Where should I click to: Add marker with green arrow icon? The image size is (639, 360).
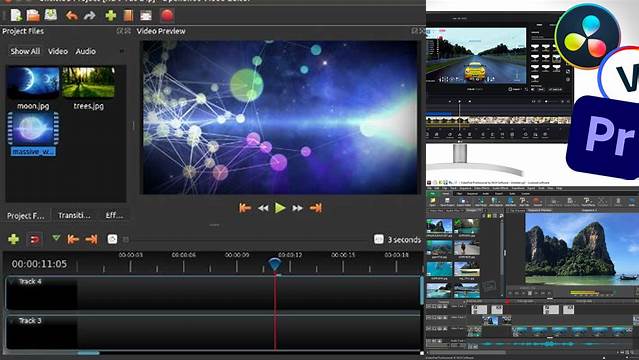(x=56, y=238)
